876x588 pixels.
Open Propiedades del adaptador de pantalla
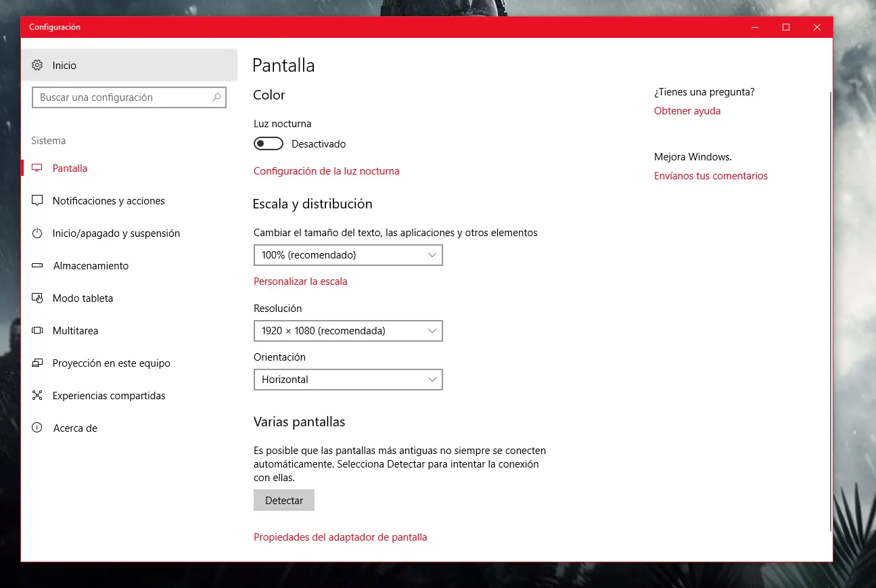pos(340,537)
